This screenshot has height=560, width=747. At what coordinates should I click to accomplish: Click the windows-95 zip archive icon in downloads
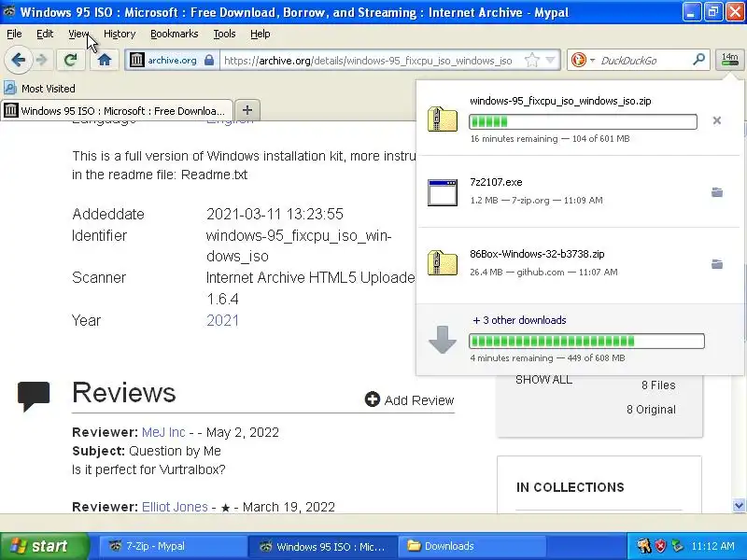(442, 119)
